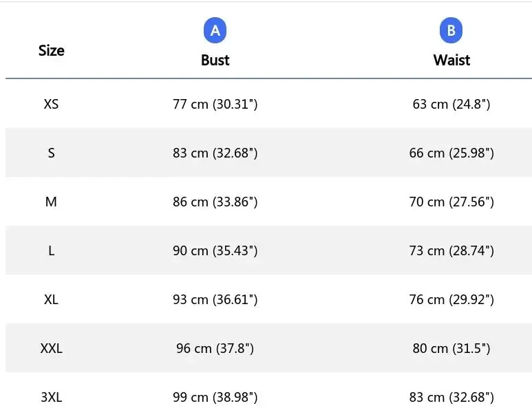This screenshot has height=419, width=532.
Task: Select the Size column header
Action: tap(52, 50)
